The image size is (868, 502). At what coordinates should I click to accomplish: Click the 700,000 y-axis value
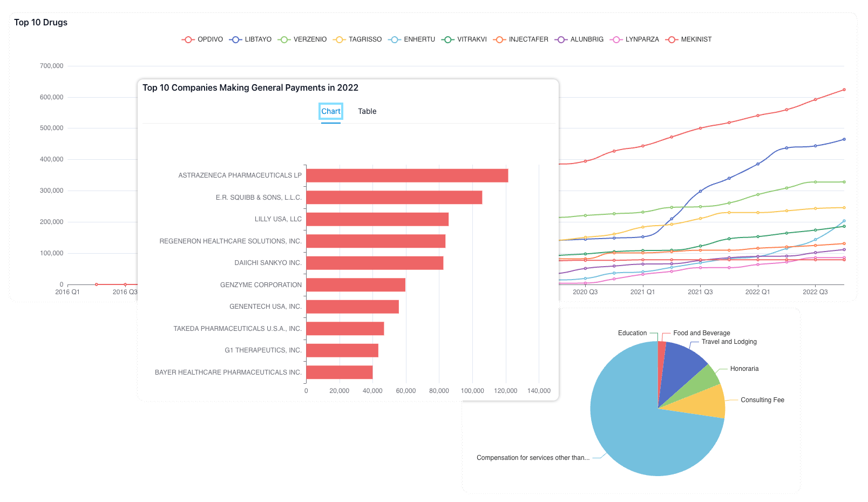tap(51, 66)
